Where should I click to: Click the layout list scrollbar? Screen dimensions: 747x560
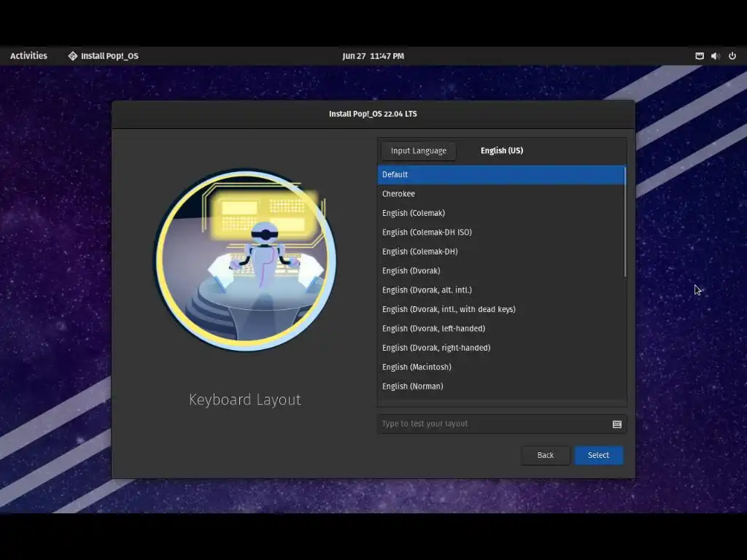click(x=624, y=222)
